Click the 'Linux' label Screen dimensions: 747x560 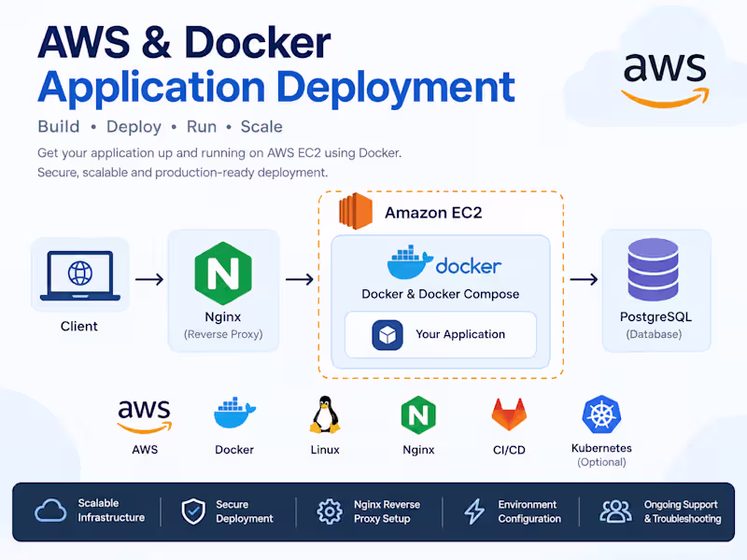(325, 450)
